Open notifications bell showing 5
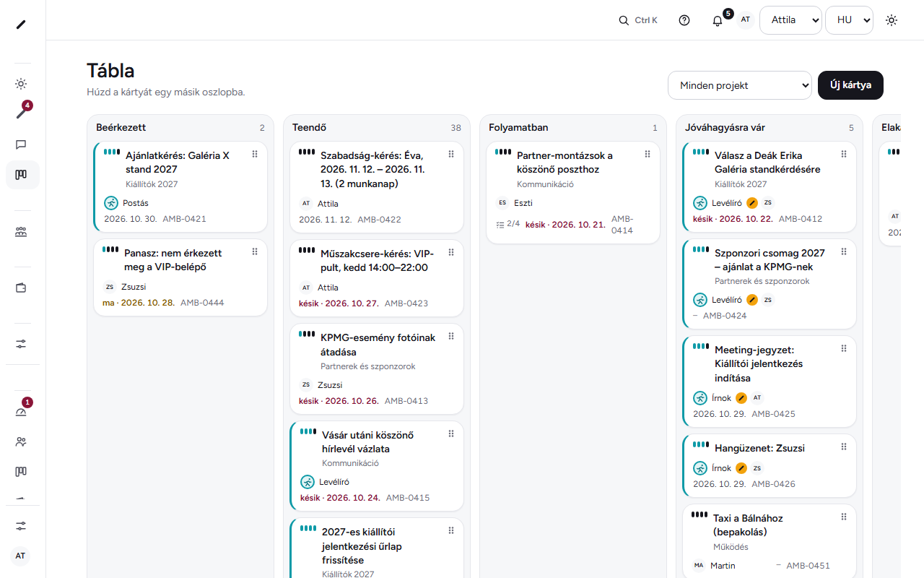This screenshot has width=924, height=578. click(718, 20)
